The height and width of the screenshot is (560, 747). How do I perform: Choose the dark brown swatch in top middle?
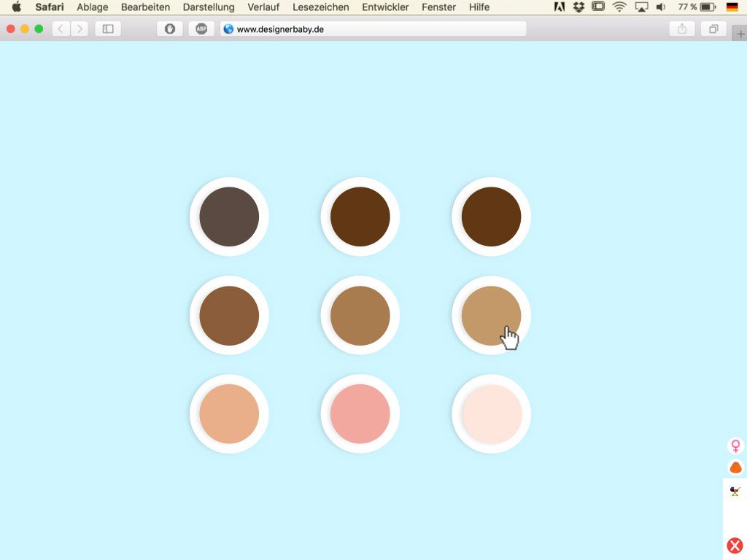click(360, 217)
